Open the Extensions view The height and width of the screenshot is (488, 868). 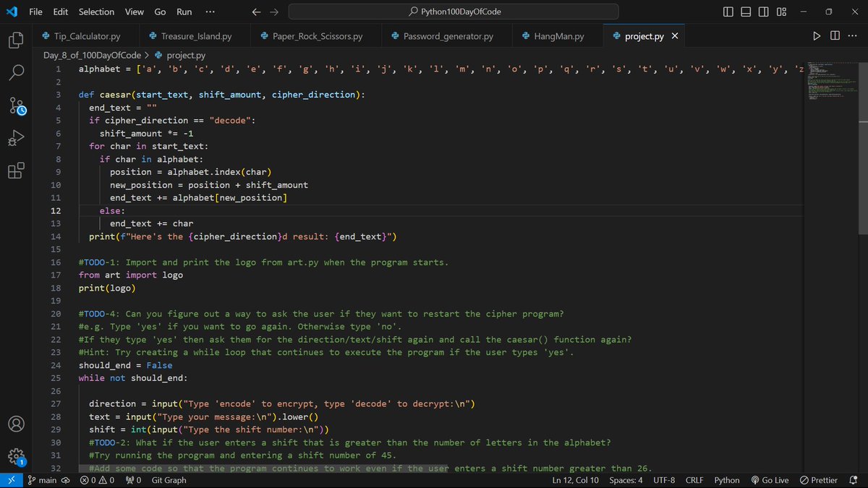click(x=17, y=171)
